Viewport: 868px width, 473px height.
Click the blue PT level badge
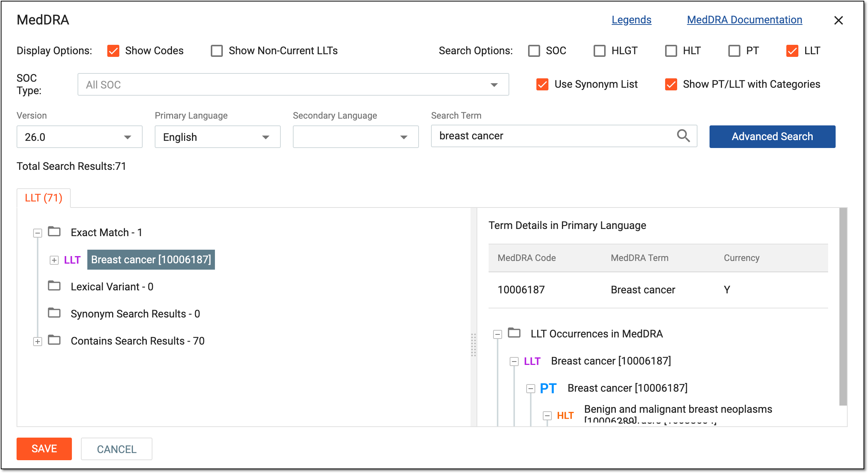pyautogui.click(x=548, y=388)
